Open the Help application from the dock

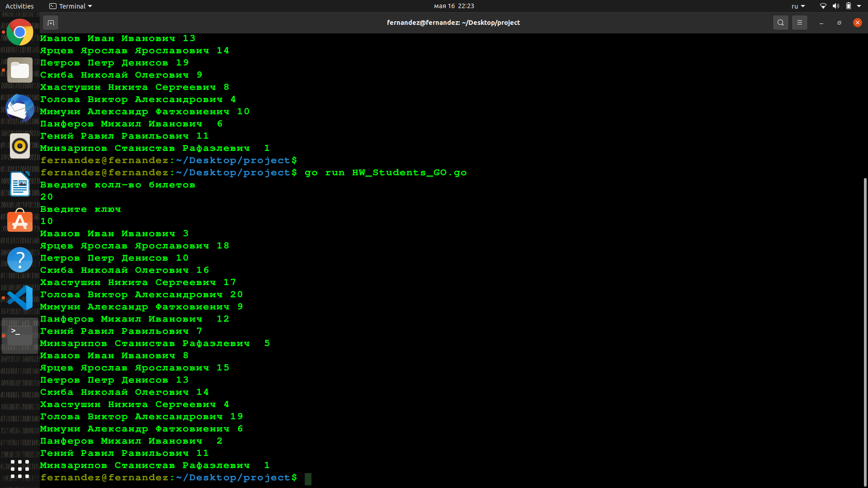[19, 260]
